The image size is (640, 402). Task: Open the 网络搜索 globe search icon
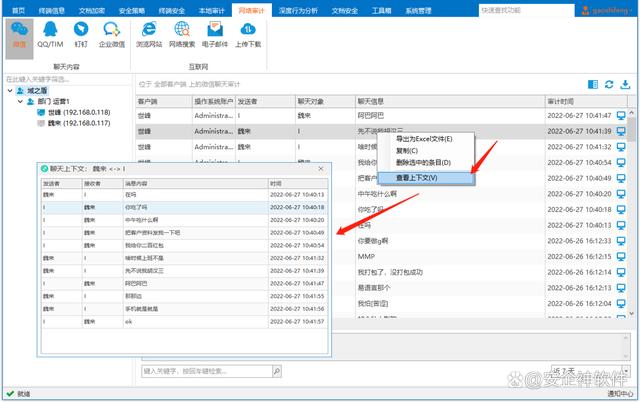pyautogui.click(x=182, y=35)
